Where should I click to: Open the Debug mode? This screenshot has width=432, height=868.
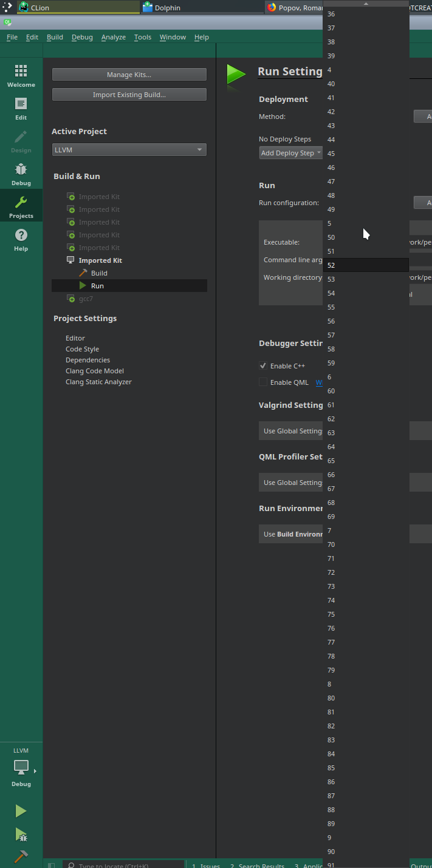coord(21,174)
